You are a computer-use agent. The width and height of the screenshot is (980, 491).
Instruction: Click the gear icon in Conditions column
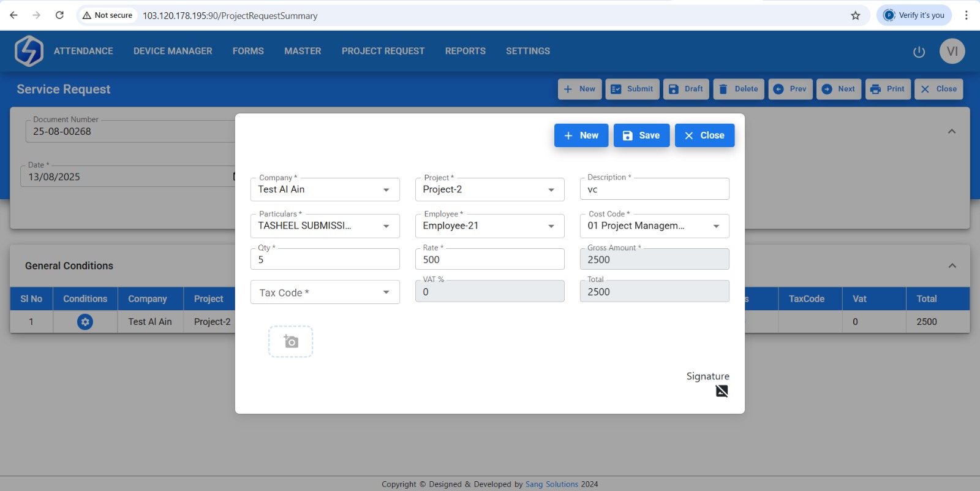tap(85, 322)
